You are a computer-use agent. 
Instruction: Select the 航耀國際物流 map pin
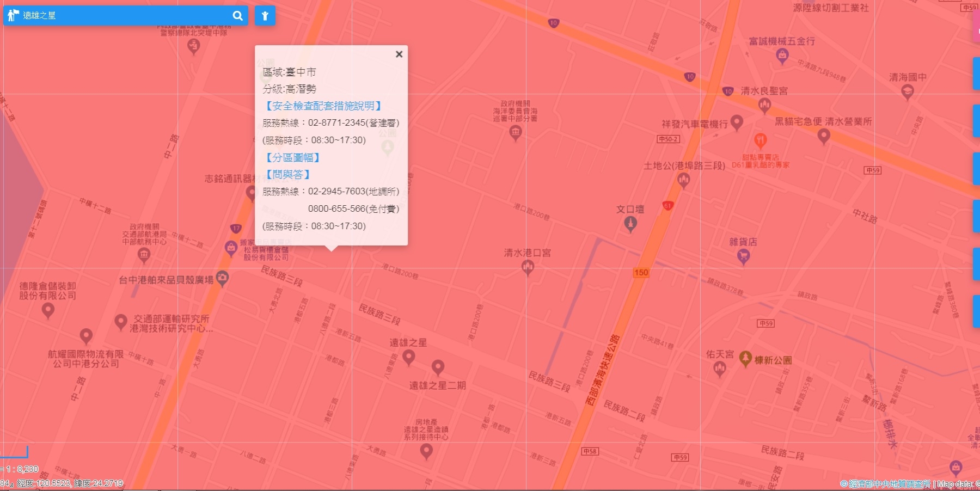click(x=86, y=336)
